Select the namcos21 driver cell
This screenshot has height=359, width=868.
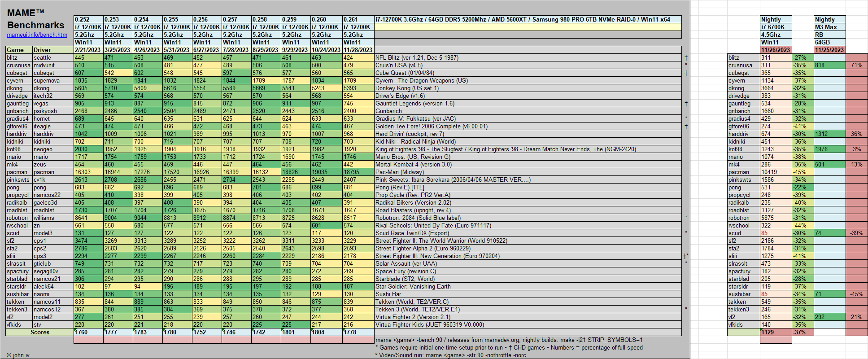coord(53,279)
